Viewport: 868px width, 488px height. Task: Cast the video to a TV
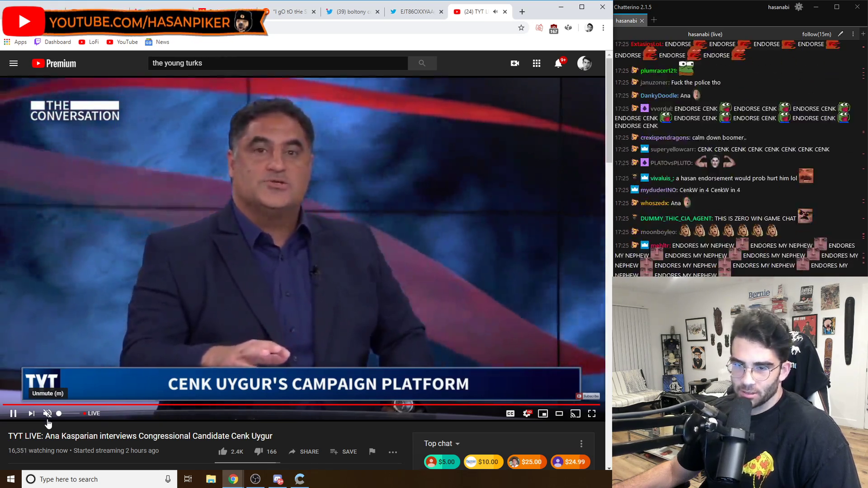576,413
